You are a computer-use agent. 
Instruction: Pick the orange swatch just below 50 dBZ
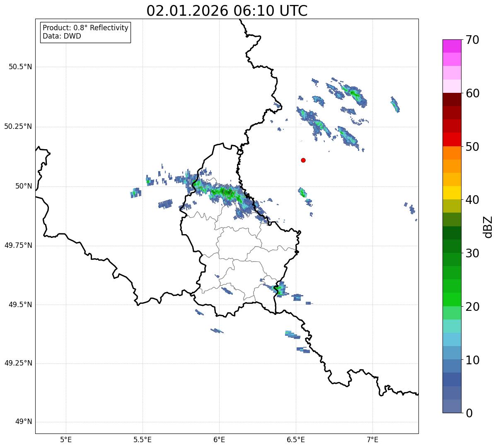tap(452, 153)
